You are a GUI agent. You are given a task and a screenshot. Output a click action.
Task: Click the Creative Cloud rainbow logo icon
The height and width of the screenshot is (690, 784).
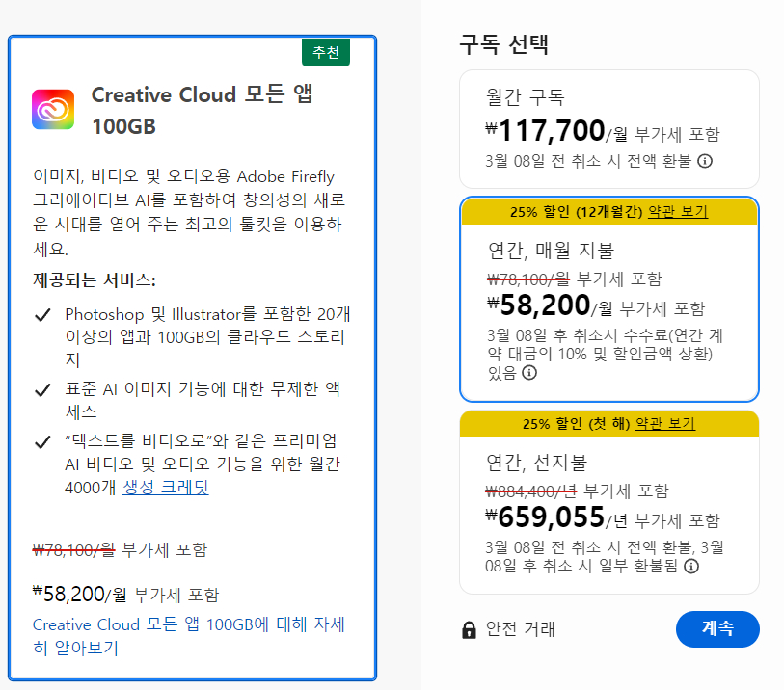coord(53,110)
